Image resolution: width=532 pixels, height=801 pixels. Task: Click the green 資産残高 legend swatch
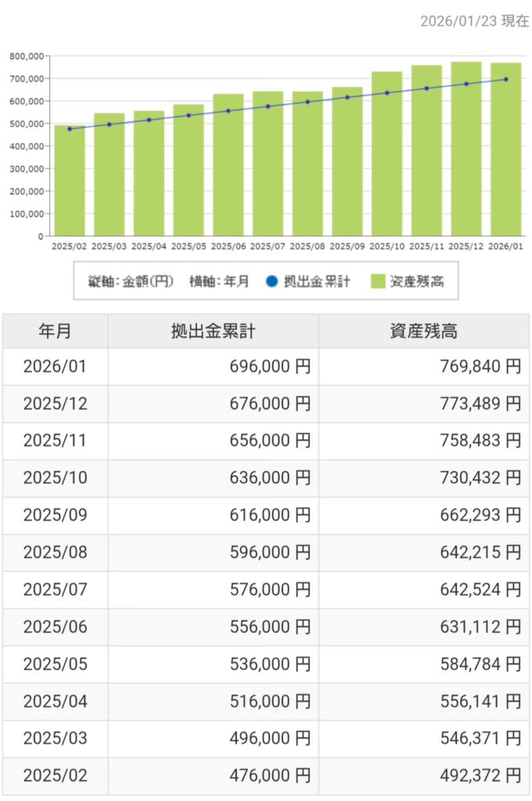[x=382, y=282]
